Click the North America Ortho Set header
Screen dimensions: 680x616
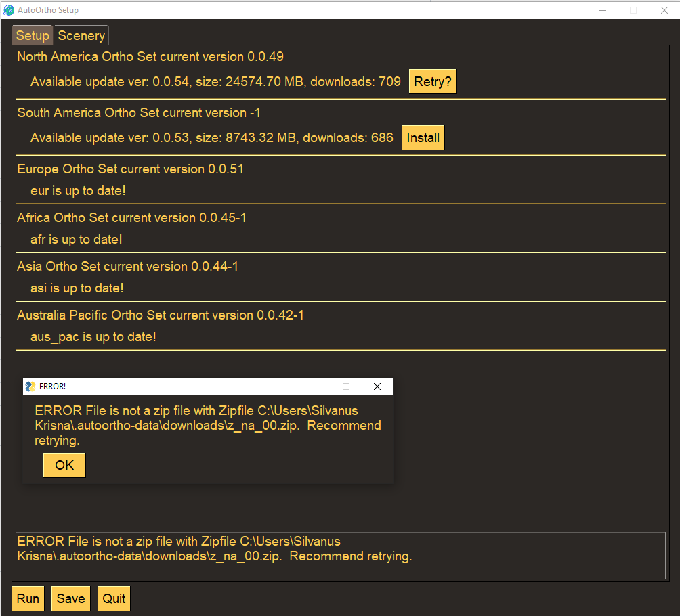coord(150,56)
